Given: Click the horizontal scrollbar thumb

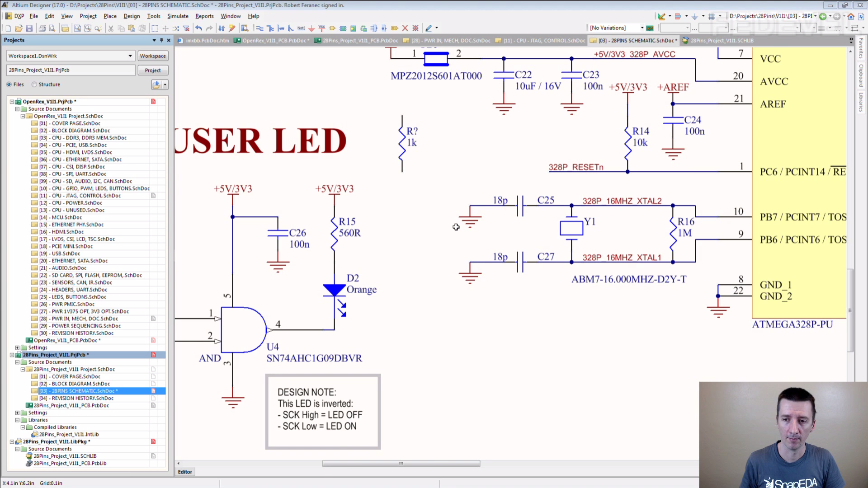Looking at the screenshot, I should pos(401,463).
